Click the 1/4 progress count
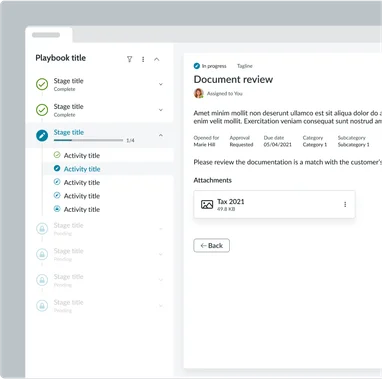Image resolution: width=382 pixels, height=379 pixels. 130,140
